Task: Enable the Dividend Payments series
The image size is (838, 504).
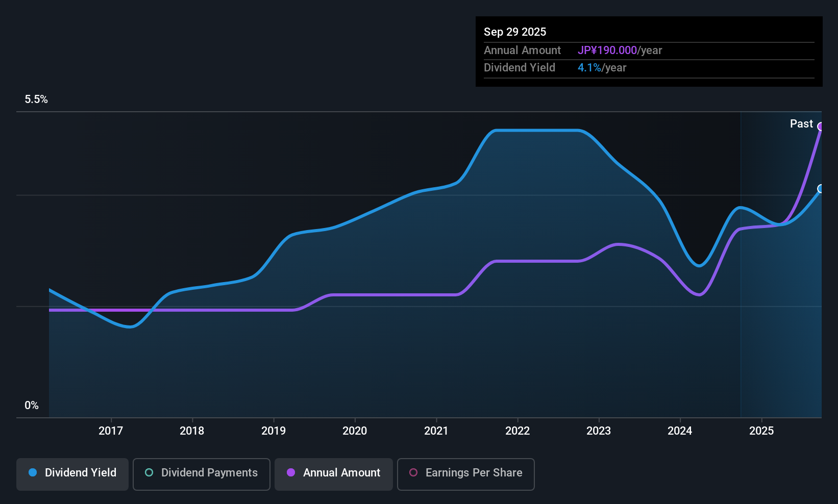Action: (x=201, y=474)
